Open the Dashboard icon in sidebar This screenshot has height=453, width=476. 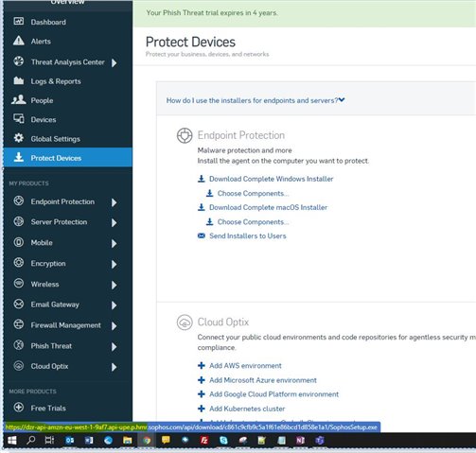19,21
